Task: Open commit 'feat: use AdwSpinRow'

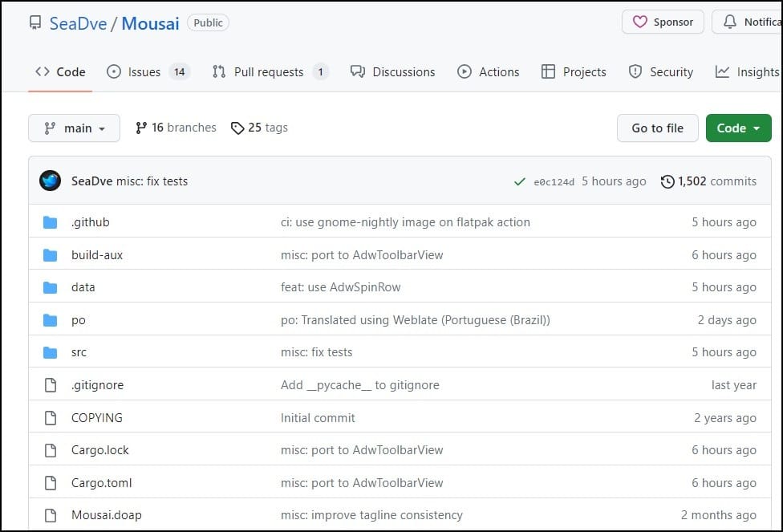Action: click(341, 287)
